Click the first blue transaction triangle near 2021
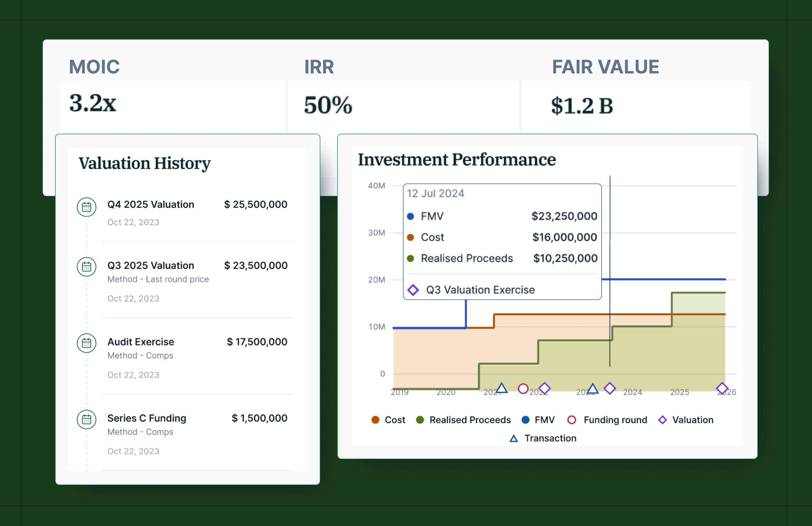812x526 pixels. [x=501, y=388]
